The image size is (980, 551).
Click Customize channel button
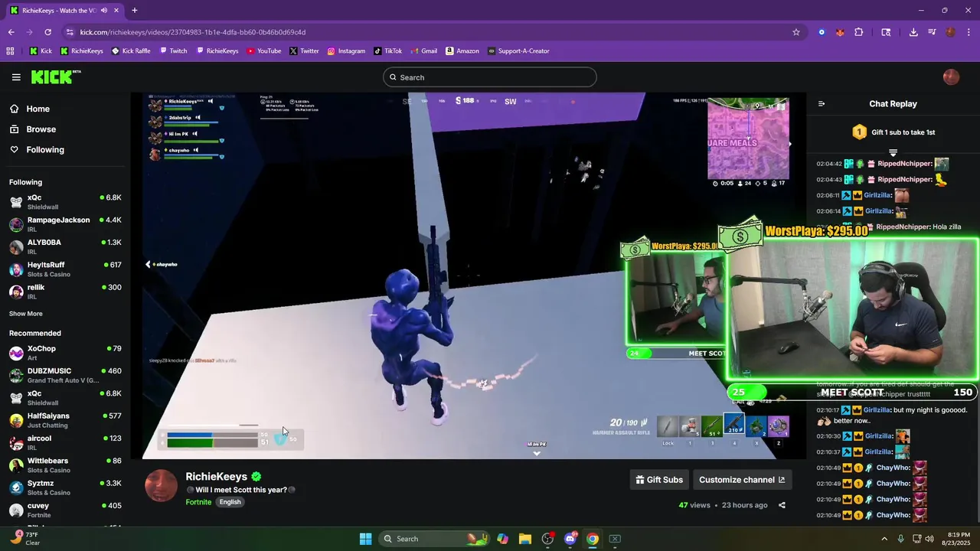(742, 480)
